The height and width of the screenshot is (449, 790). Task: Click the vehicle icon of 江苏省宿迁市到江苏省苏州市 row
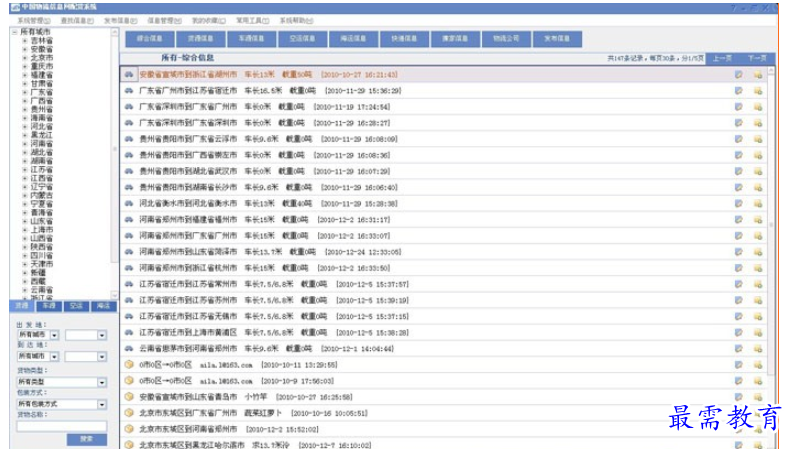coord(129,300)
